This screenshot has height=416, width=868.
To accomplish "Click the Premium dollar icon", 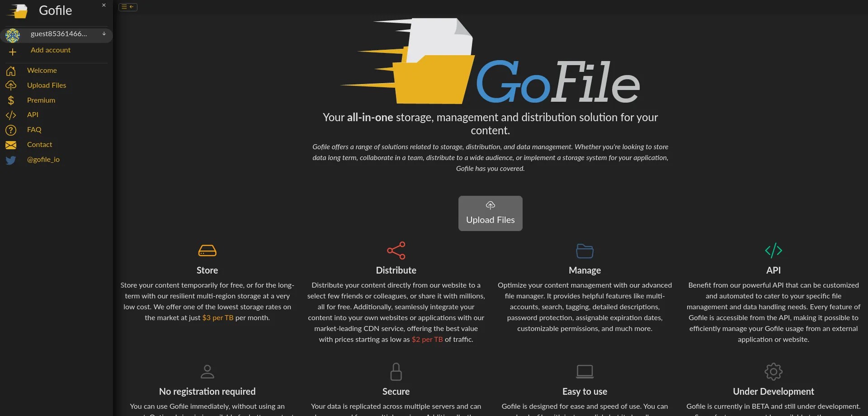I will (11, 100).
